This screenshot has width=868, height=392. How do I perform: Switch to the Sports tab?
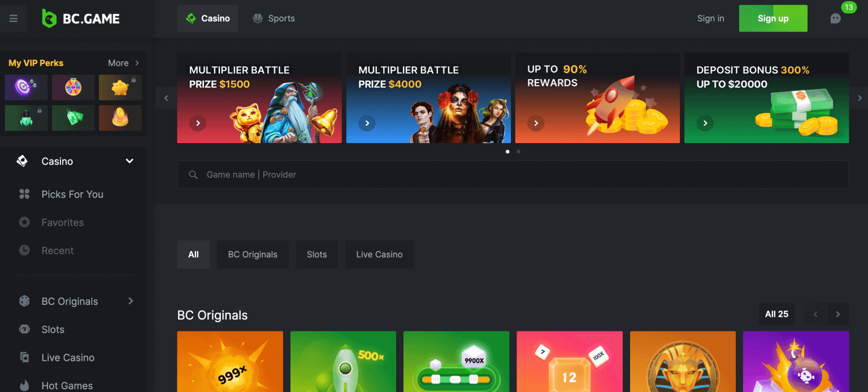click(274, 19)
